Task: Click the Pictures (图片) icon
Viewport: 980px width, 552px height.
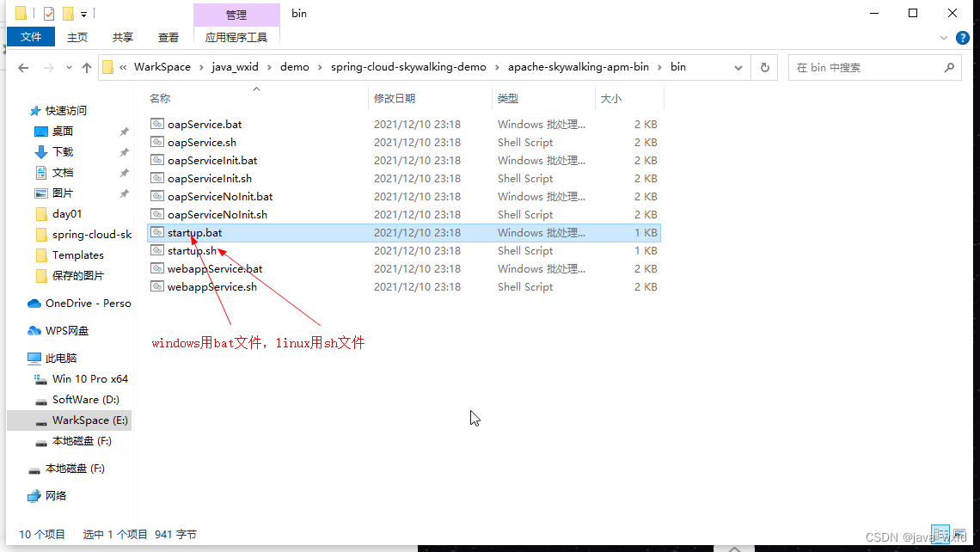Action: [x=41, y=193]
